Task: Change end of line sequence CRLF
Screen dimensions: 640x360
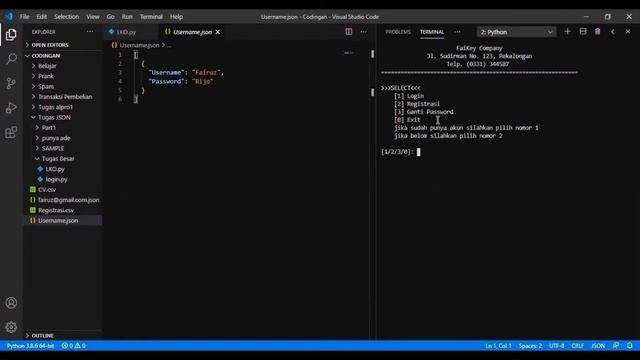Action: click(x=578, y=346)
